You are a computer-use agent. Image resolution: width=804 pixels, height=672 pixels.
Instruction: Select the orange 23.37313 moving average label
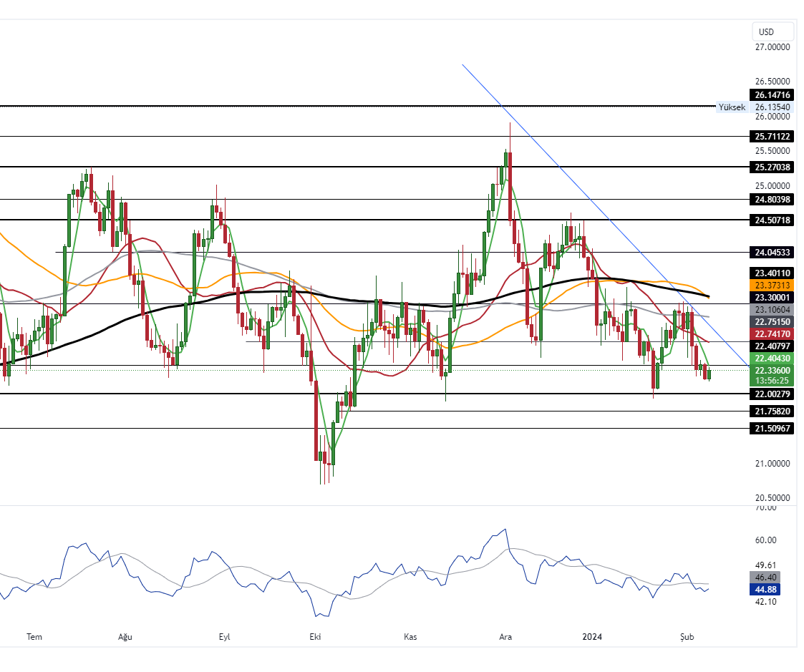click(772, 285)
